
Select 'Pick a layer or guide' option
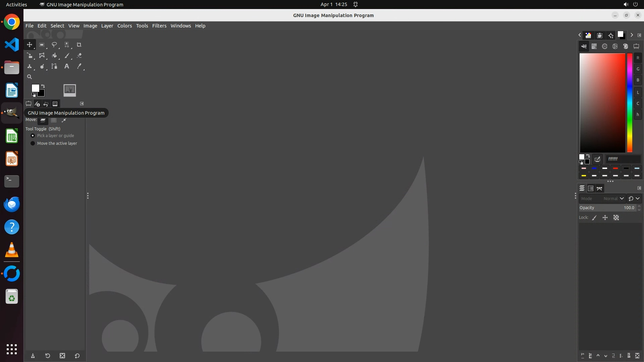(33, 135)
